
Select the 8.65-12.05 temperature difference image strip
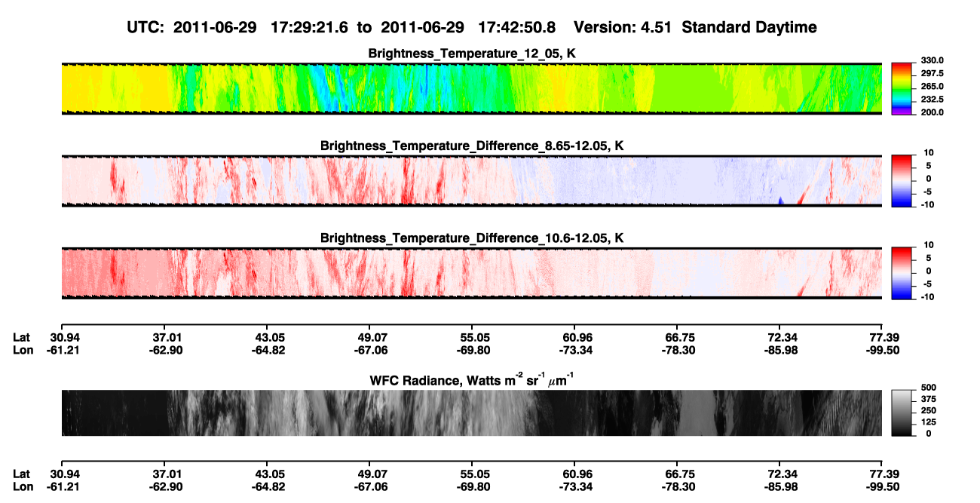[471, 180]
